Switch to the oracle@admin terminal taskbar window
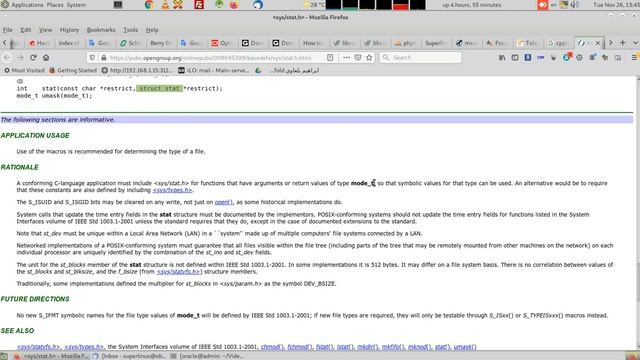Screen dimensions: 640x360 click(207, 356)
